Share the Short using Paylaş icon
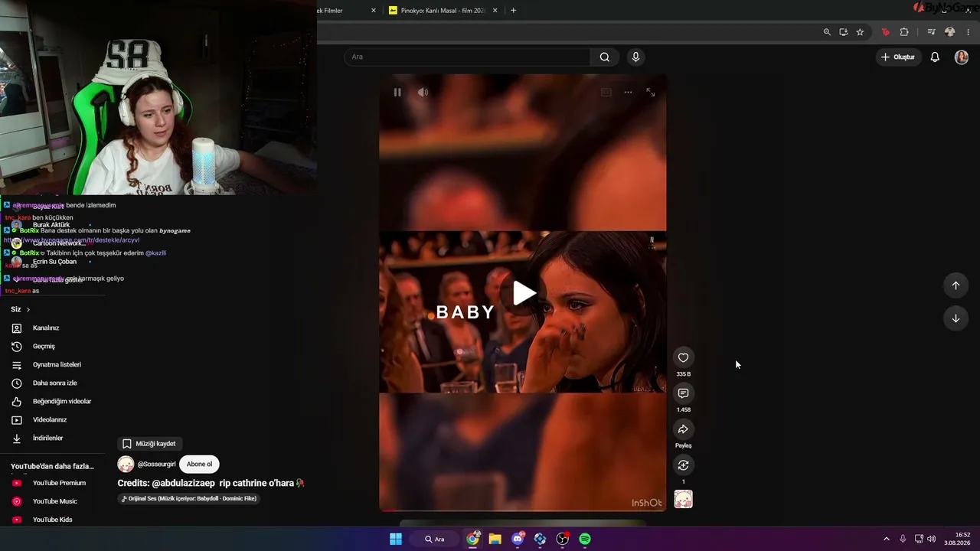This screenshot has height=551, width=980. point(683,429)
